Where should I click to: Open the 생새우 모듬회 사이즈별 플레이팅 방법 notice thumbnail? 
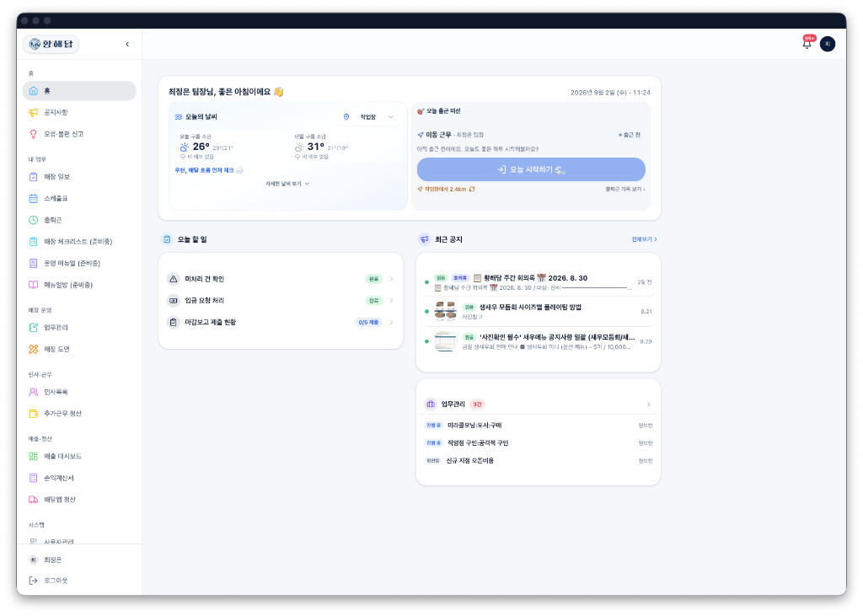445,312
